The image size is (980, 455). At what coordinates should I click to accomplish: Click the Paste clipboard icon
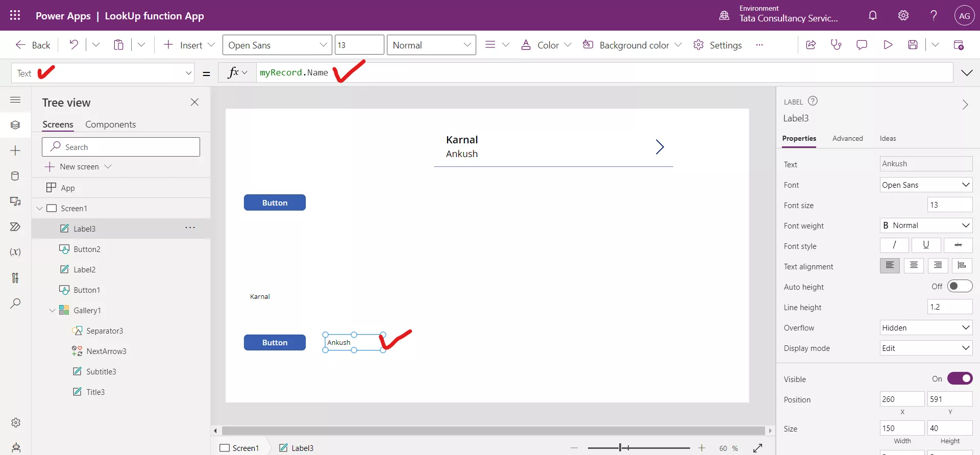coord(118,45)
